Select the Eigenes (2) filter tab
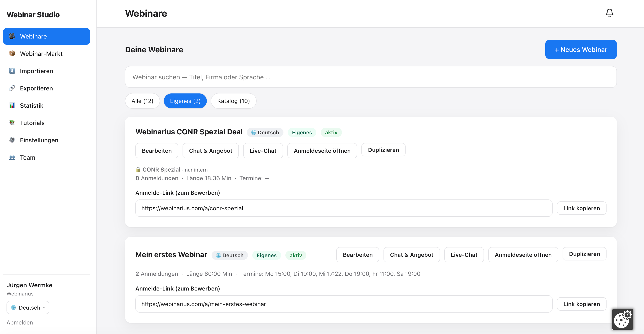 (x=185, y=101)
